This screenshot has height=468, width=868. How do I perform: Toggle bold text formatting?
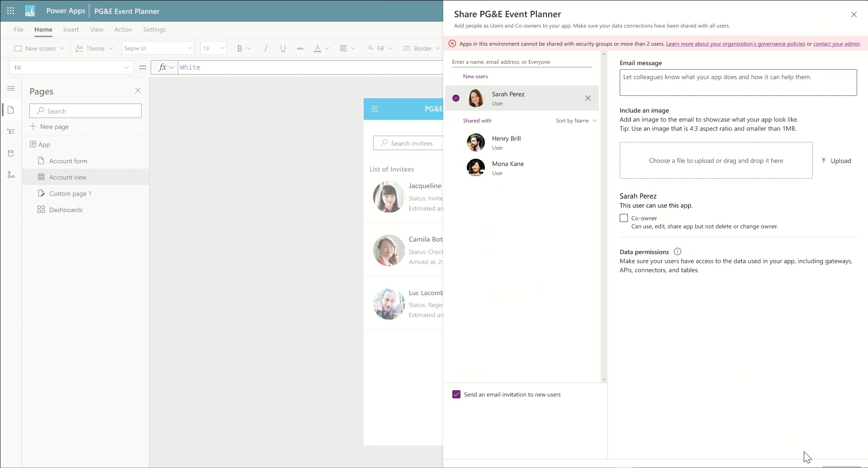[x=239, y=48]
